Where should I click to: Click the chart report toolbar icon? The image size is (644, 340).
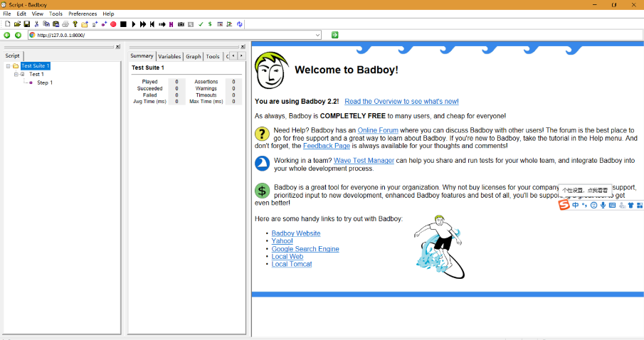pos(229,24)
